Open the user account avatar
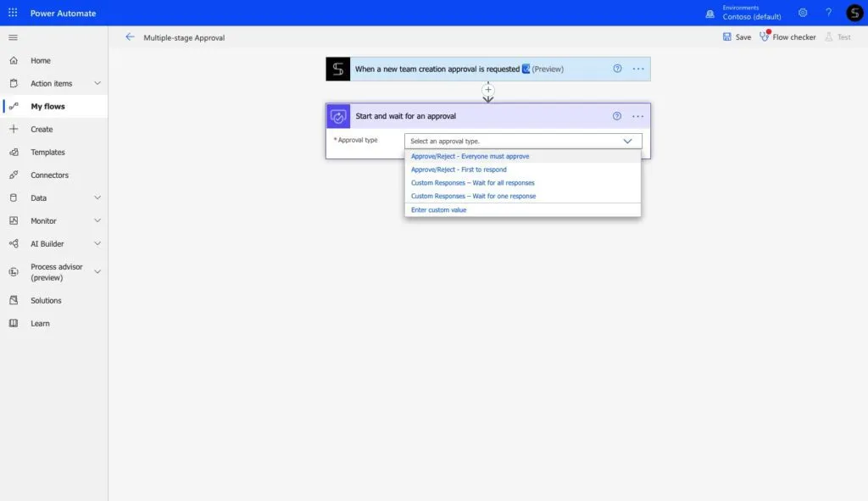Screen dimensions: 868x501 pos(854,12)
